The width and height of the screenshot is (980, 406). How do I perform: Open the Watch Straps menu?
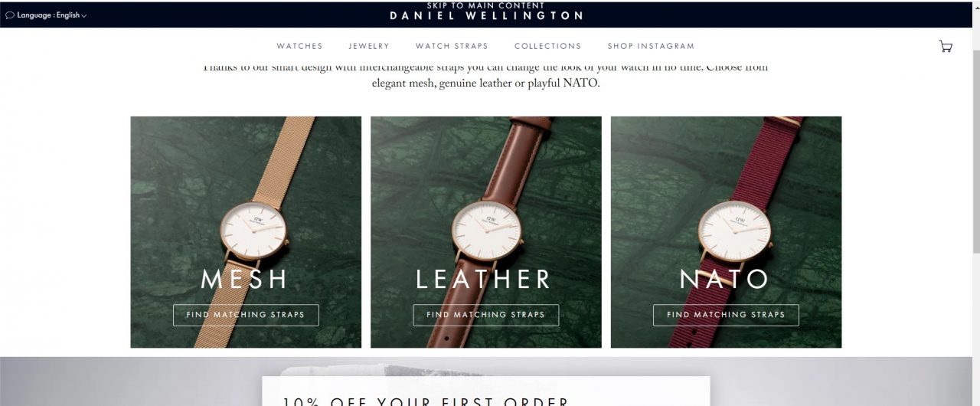pyautogui.click(x=452, y=46)
